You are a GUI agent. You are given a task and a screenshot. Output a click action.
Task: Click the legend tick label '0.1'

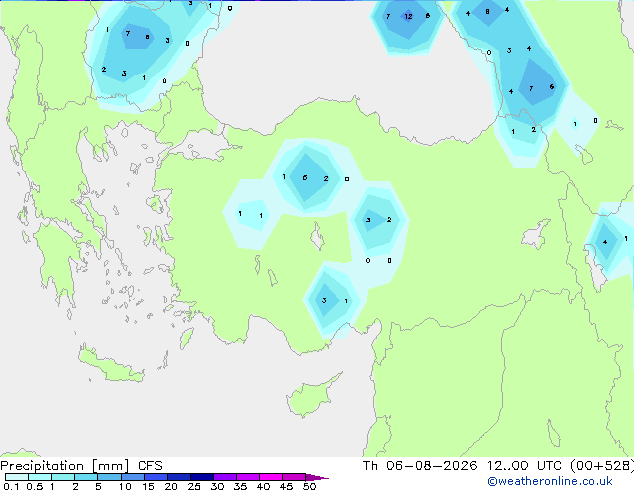(10, 486)
